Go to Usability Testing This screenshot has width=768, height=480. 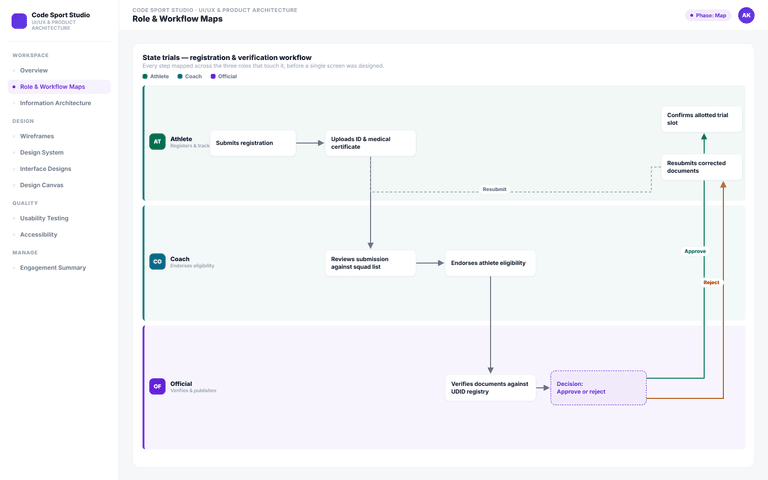[59, 218]
